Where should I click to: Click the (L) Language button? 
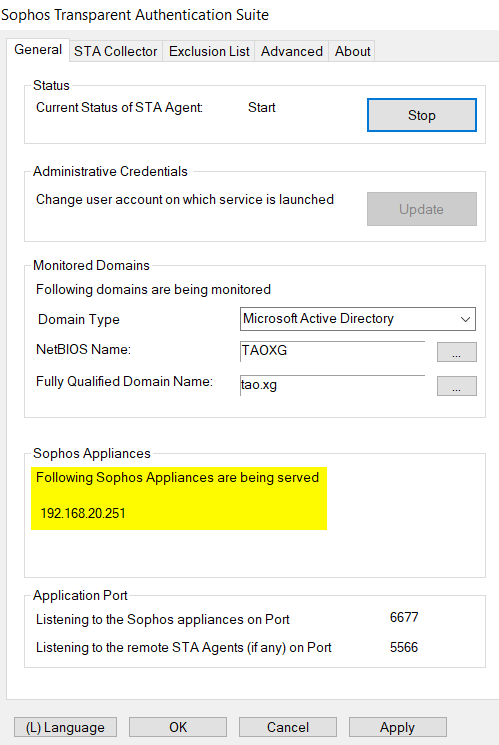tap(66, 727)
